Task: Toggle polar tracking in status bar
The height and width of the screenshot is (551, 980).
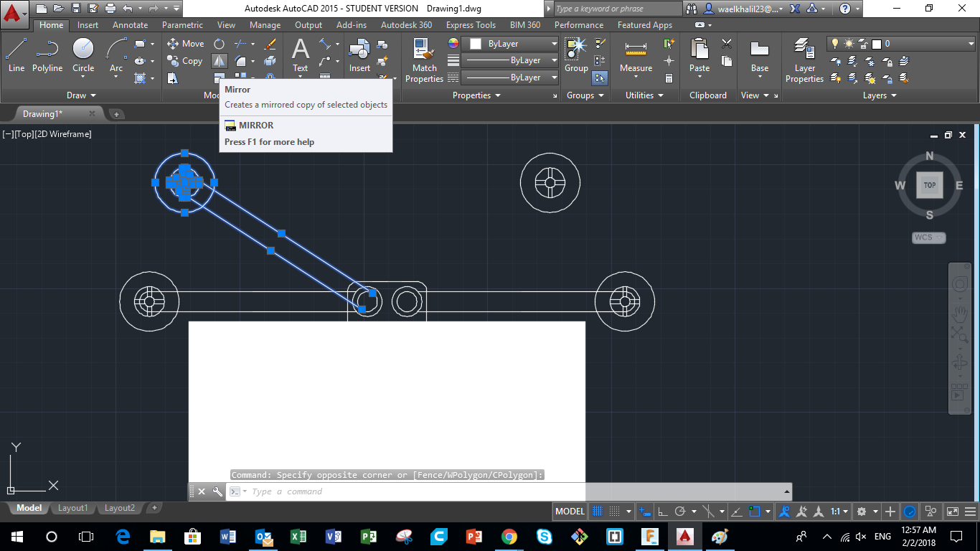Action: (x=680, y=512)
